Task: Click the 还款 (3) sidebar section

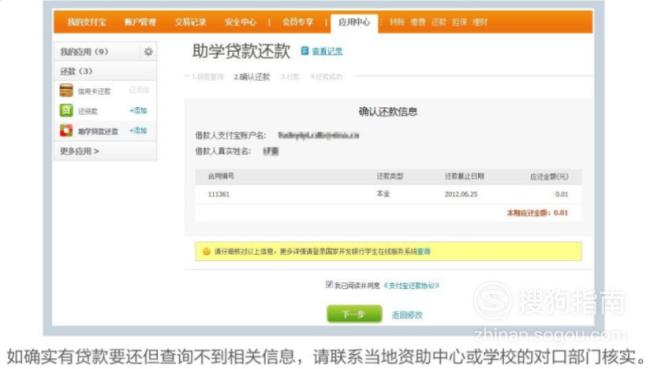Action: click(x=76, y=71)
